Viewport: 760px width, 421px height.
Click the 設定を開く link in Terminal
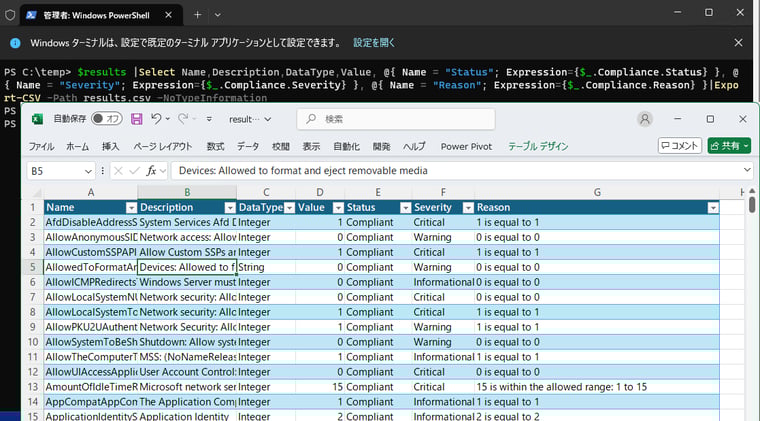point(374,43)
